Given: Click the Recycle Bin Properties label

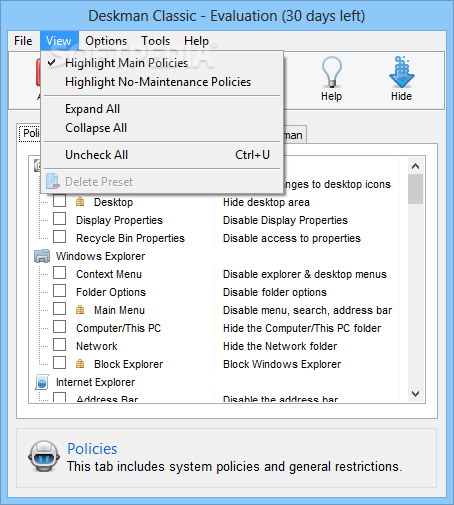Looking at the screenshot, I should coord(130,238).
